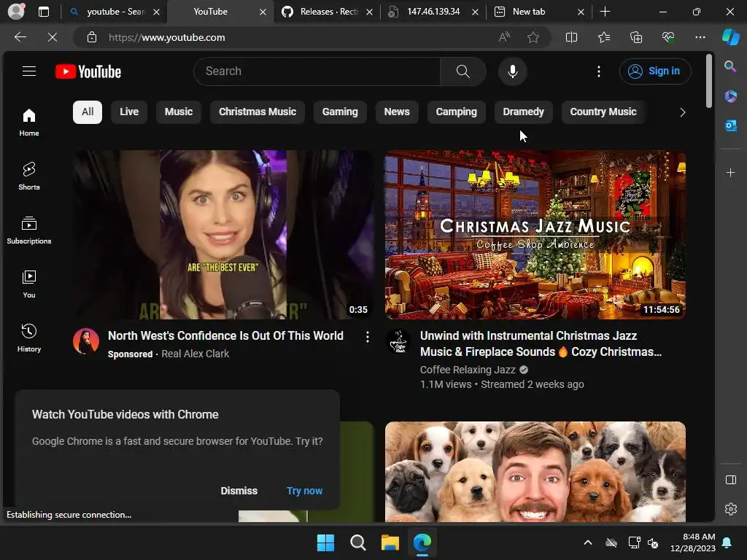
Task: Open Edge Collections
Action: point(636,37)
